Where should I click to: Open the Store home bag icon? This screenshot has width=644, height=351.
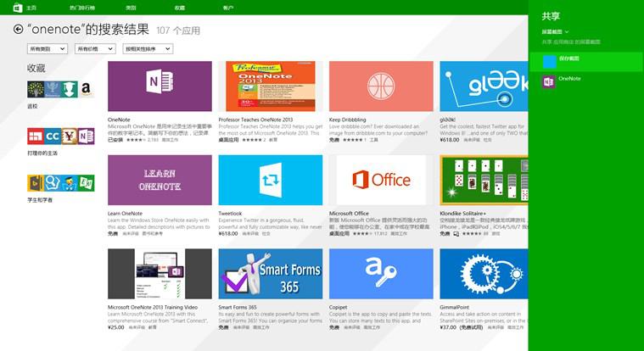click(18, 8)
